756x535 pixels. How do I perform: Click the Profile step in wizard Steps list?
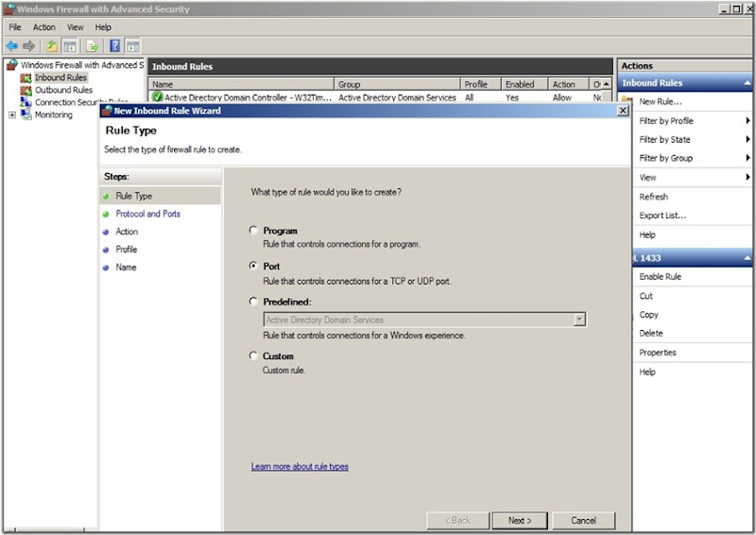click(127, 250)
